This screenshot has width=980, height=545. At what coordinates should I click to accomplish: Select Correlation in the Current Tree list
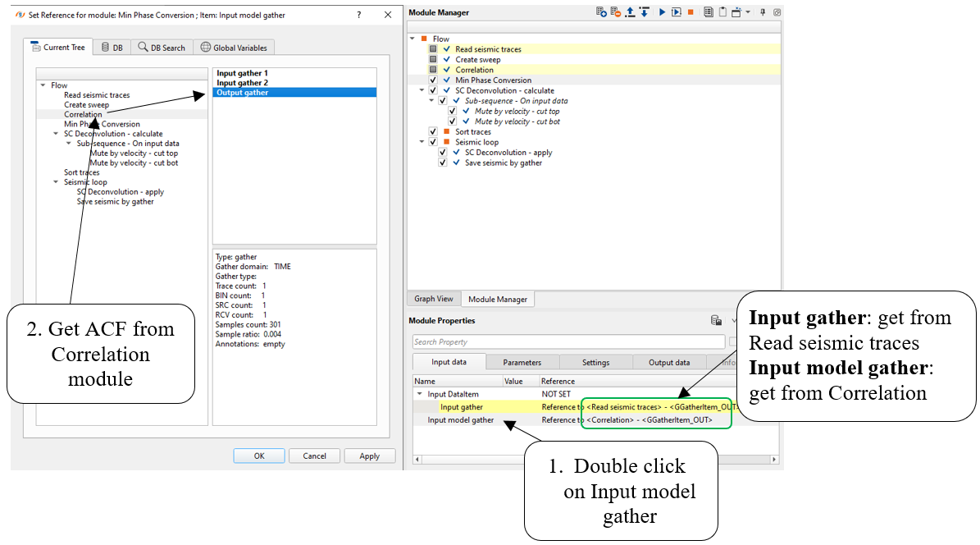coord(83,115)
